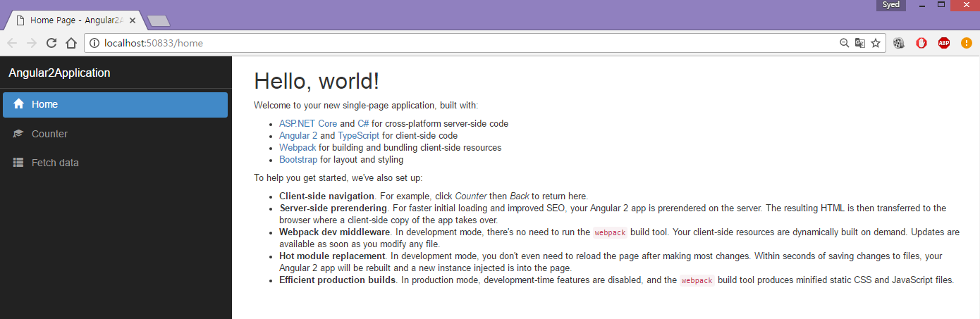Open the TypeScript link
The height and width of the screenshot is (319, 980).
coord(358,135)
